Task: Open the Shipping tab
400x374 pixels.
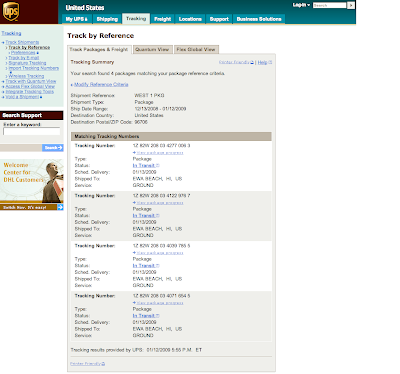Action: coord(107,19)
